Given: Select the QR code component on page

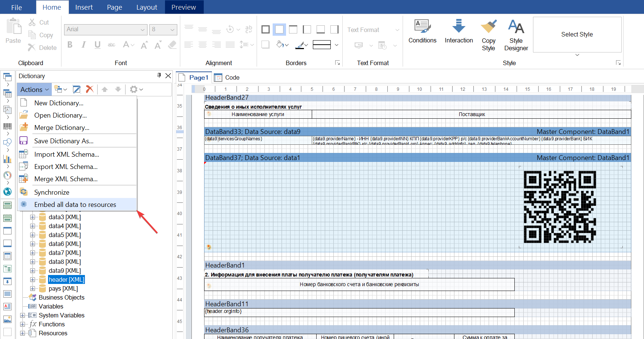Looking at the screenshot, I should pyautogui.click(x=560, y=207).
